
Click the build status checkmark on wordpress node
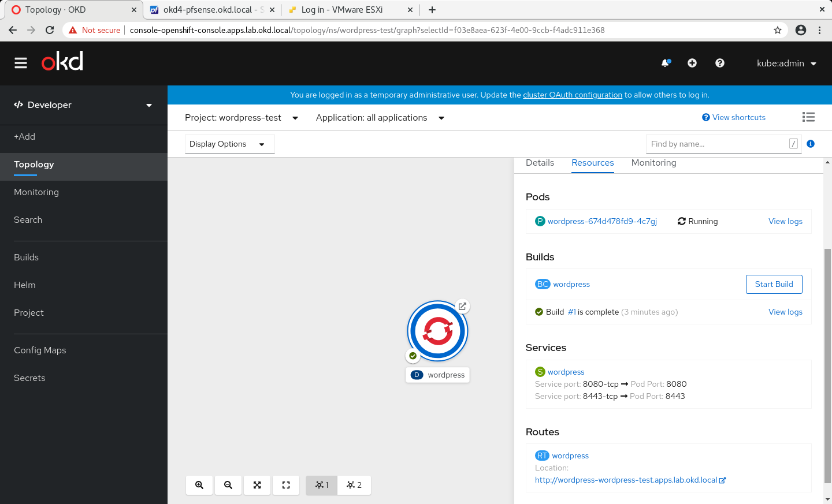pyautogui.click(x=413, y=356)
